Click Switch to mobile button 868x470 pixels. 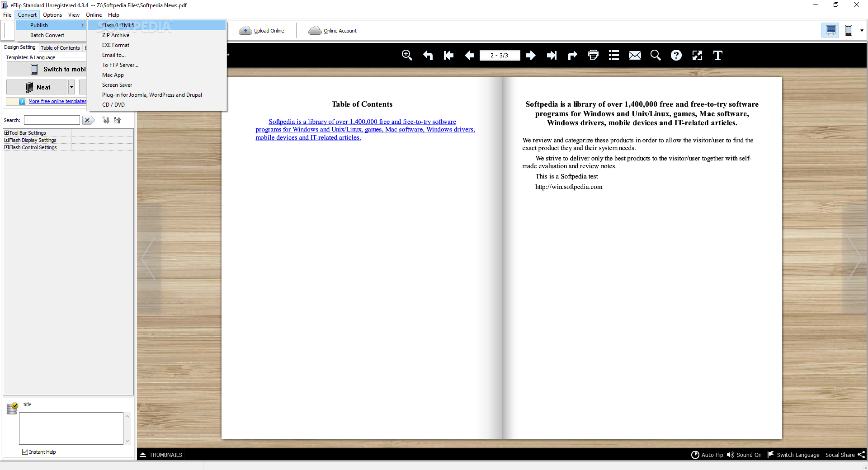point(47,69)
